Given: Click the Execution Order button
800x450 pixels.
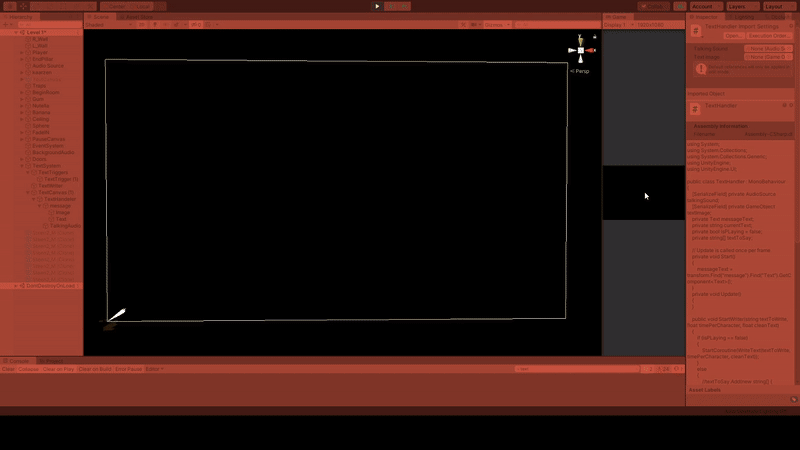Looking at the screenshot, I should (768, 36).
